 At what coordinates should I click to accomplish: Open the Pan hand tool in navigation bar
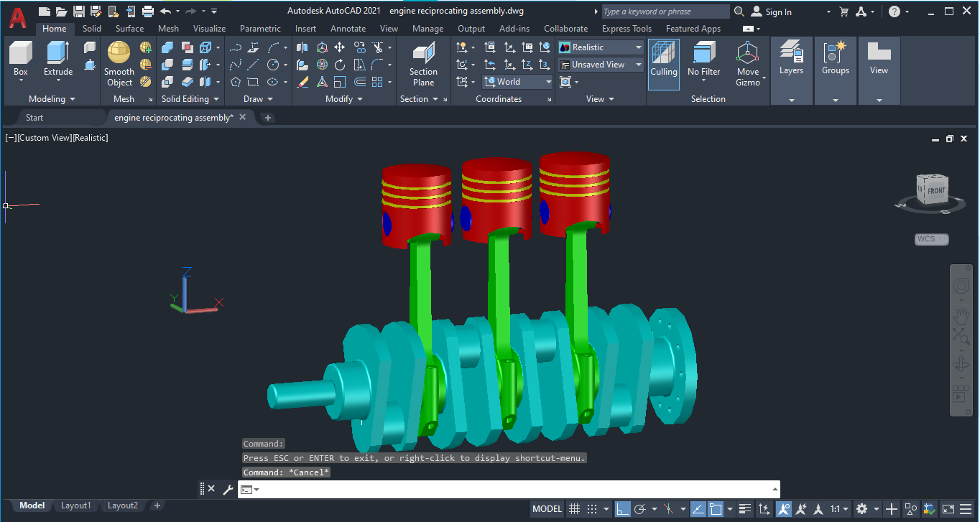[x=961, y=314]
